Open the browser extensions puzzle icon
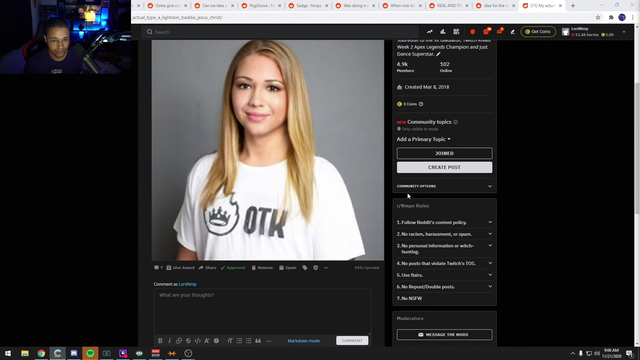The width and height of the screenshot is (640, 360). [611, 18]
